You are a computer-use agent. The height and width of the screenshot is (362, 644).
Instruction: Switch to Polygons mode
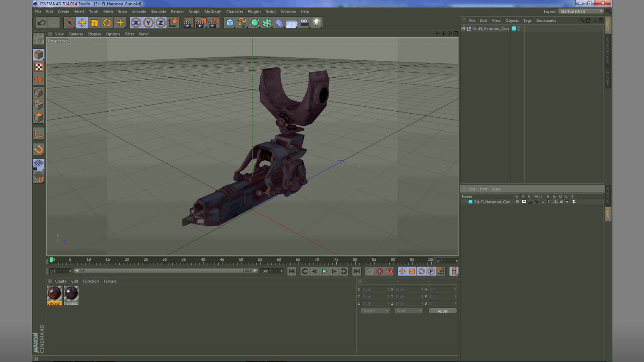[x=39, y=117]
